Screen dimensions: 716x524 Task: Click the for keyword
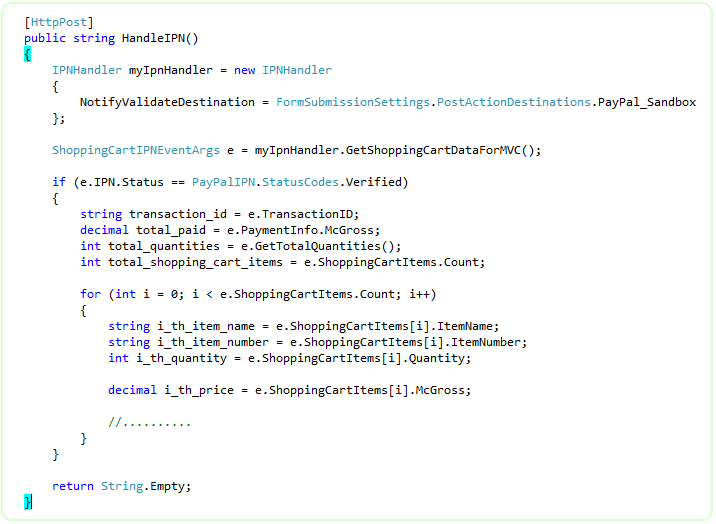90,294
